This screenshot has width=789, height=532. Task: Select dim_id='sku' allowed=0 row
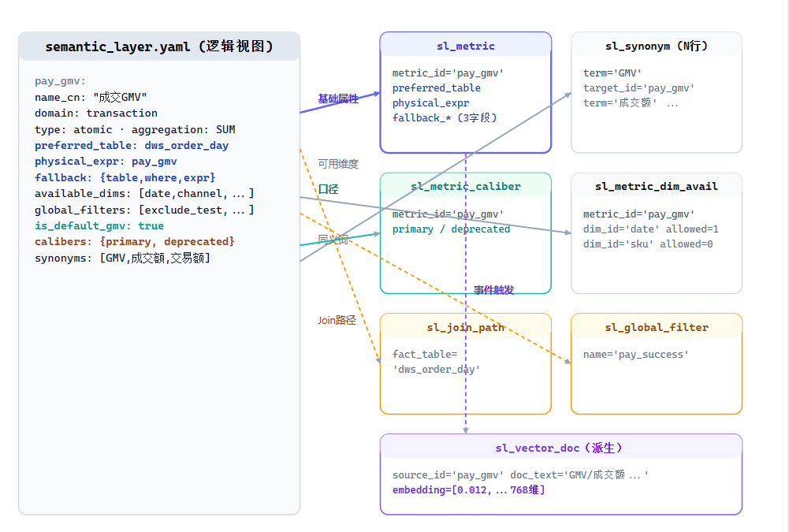(x=648, y=244)
